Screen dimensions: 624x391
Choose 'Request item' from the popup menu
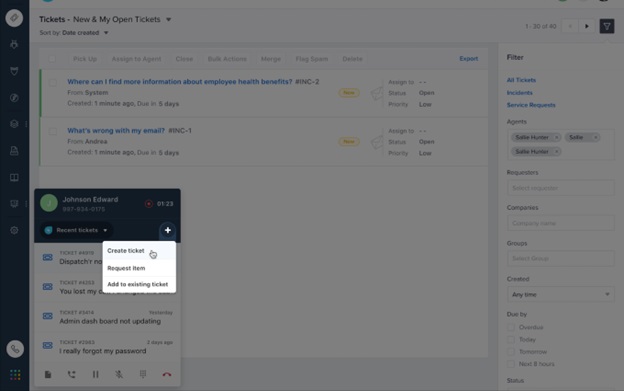(x=139, y=268)
